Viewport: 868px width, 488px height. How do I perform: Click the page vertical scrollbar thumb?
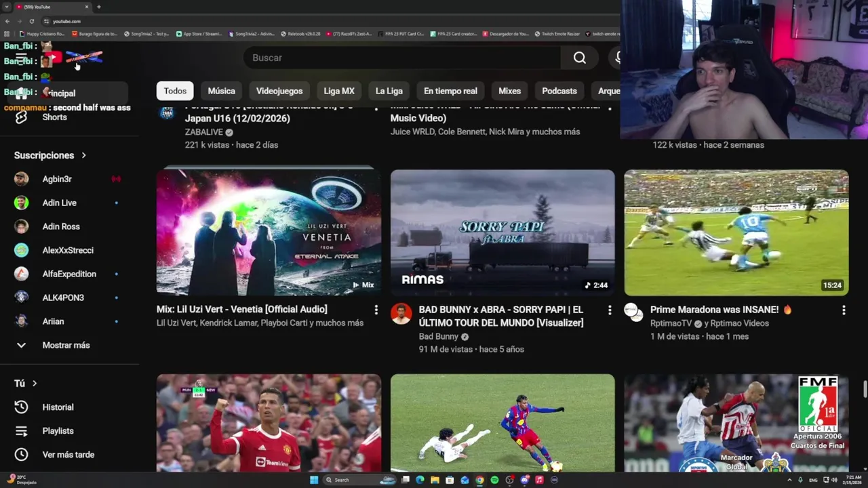point(865,390)
